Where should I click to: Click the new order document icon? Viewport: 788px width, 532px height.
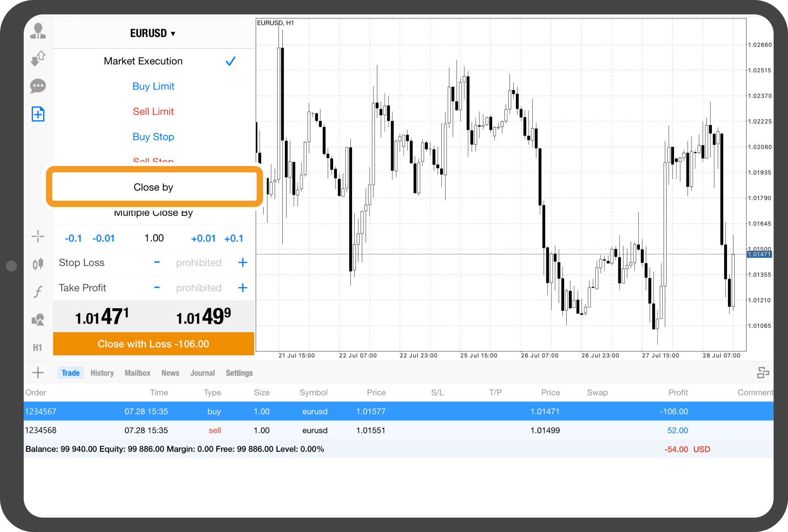point(38,114)
